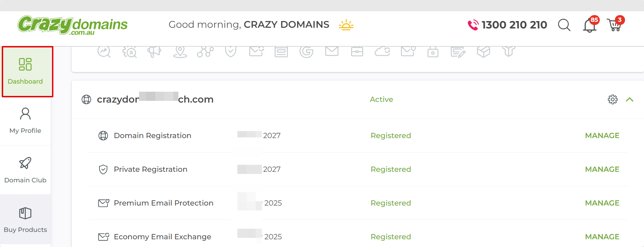
Task: Click the shield checkmark security icon
Action: point(231,52)
